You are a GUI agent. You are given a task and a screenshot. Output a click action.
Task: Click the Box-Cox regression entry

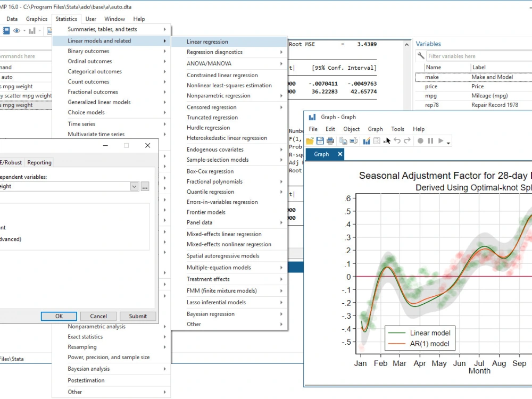click(x=229, y=172)
